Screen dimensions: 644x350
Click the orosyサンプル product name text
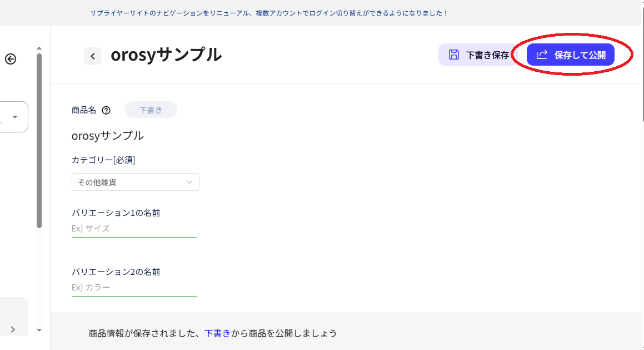tap(108, 136)
